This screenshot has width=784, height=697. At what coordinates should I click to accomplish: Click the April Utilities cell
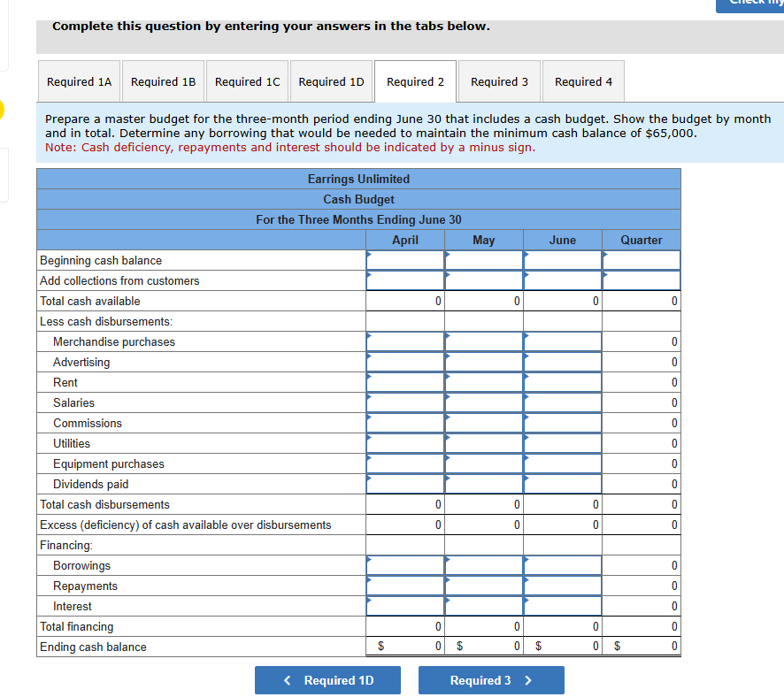click(x=405, y=444)
